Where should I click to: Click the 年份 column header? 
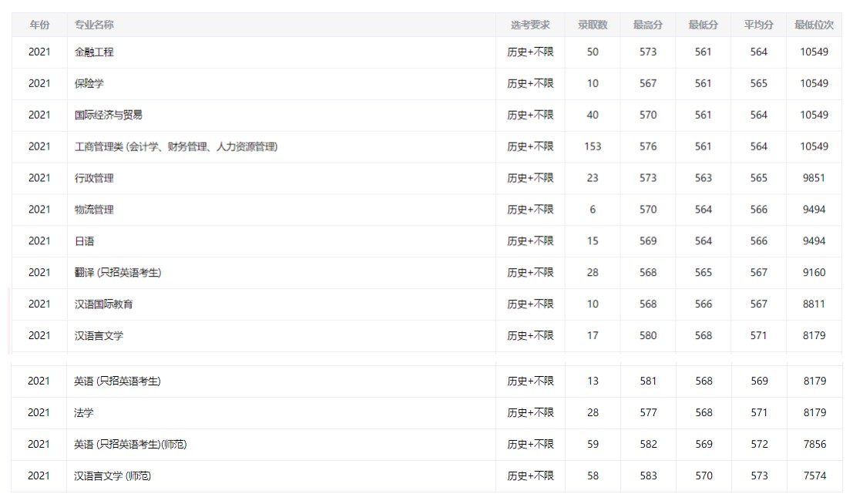pos(39,25)
